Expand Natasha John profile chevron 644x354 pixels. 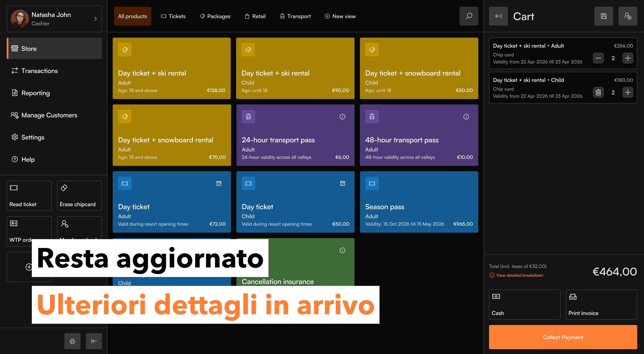point(95,19)
